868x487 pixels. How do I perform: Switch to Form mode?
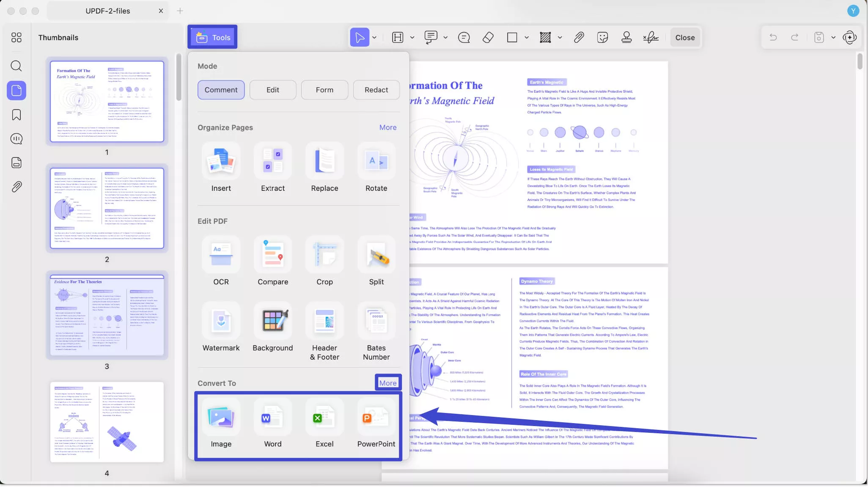(324, 90)
